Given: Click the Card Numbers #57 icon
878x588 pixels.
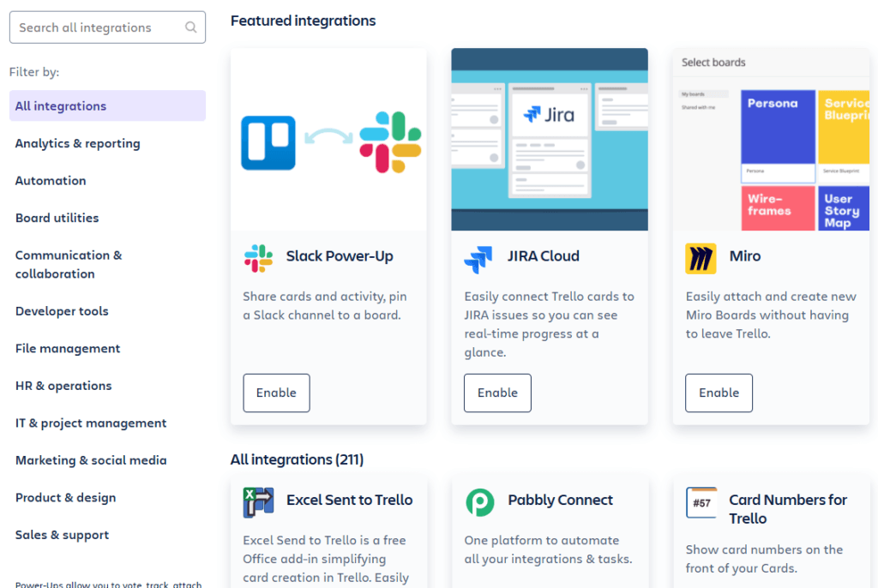Looking at the screenshot, I should pos(701,502).
